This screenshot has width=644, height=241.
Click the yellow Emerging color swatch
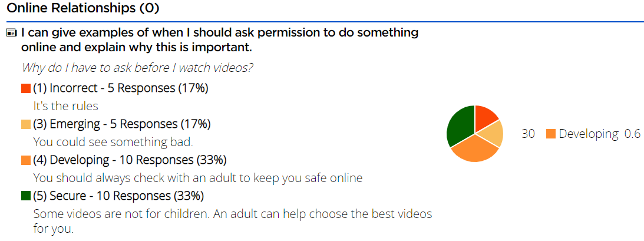(26, 124)
